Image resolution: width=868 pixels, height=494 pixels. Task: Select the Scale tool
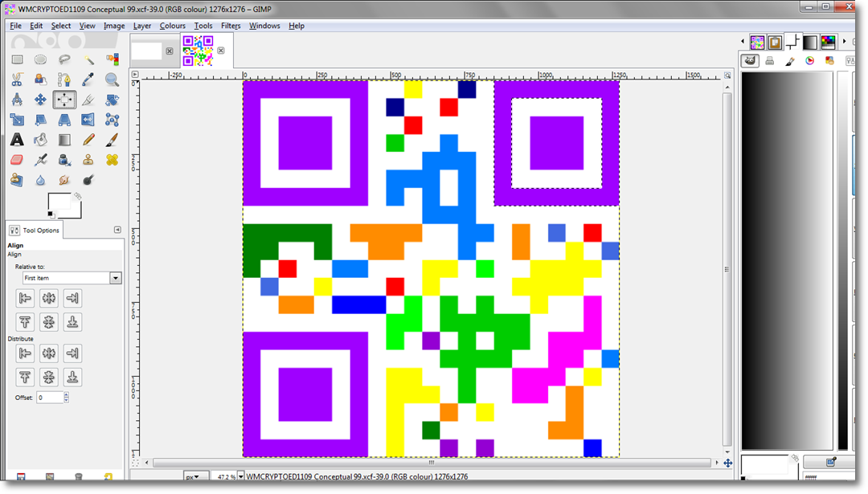[17, 120]
